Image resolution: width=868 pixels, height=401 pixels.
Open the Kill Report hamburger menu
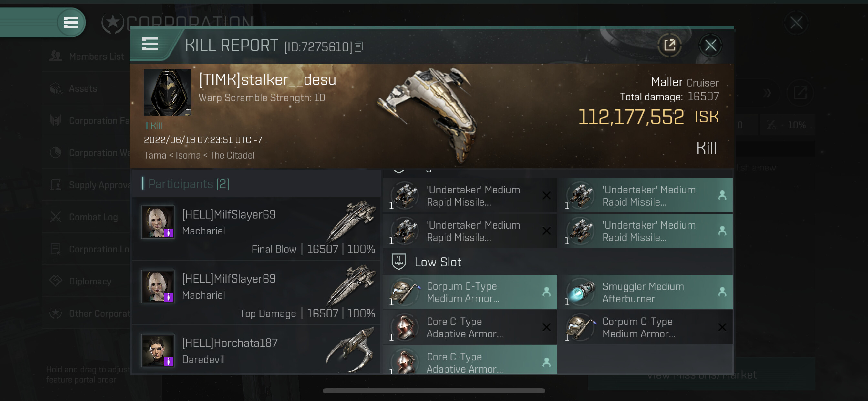[x=150, y=44]
